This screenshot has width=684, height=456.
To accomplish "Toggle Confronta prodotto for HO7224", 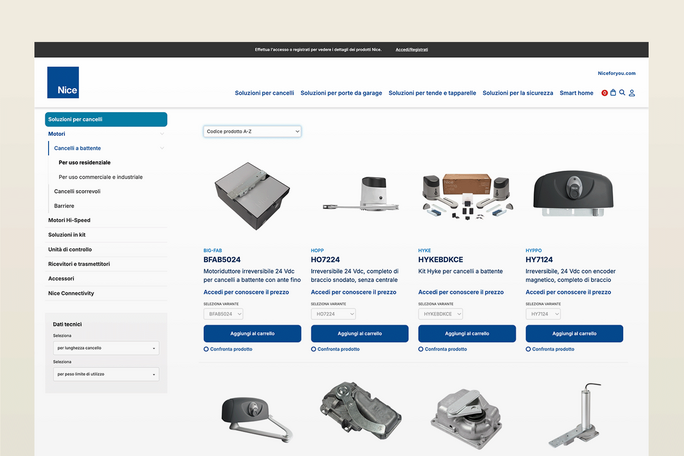I will 314,349.
